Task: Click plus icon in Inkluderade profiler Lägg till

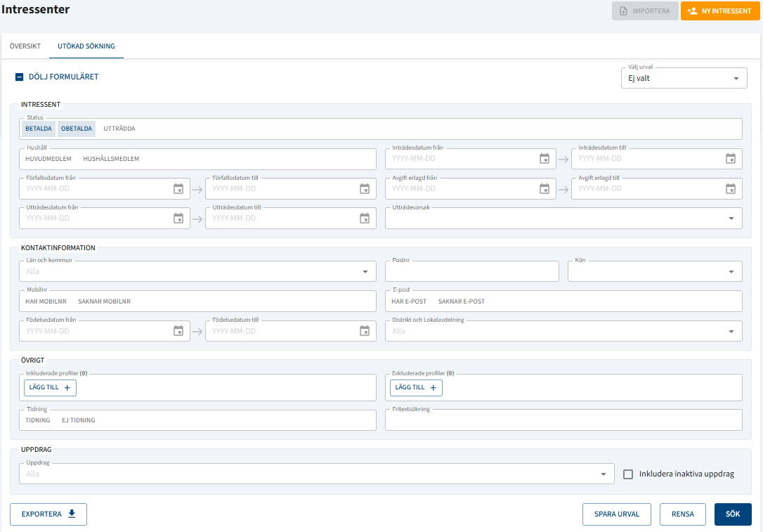Action: 67,387
